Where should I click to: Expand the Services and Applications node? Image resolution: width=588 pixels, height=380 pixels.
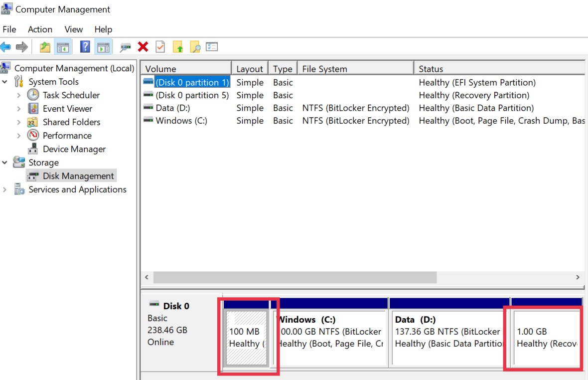[x=5, y=190]
